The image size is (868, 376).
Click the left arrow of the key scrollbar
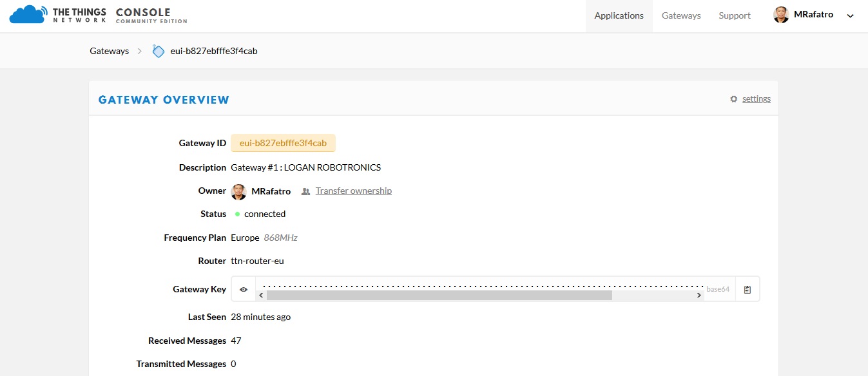261,296
